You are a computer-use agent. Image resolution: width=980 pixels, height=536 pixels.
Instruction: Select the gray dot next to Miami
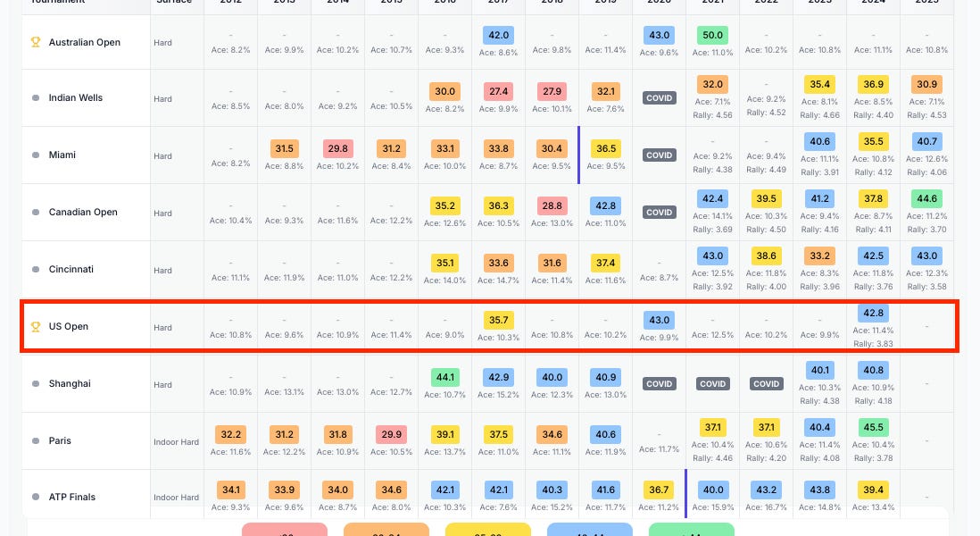point(36,155)
